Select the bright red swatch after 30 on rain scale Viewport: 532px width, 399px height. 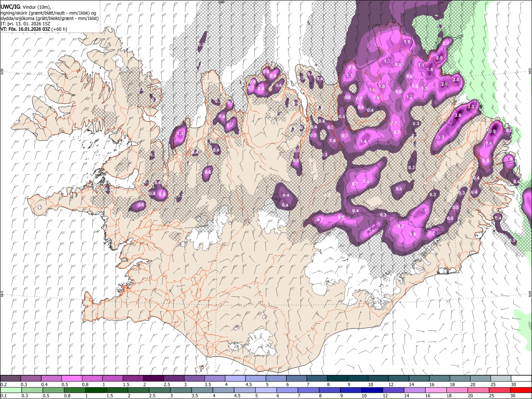tap(521, 390)
